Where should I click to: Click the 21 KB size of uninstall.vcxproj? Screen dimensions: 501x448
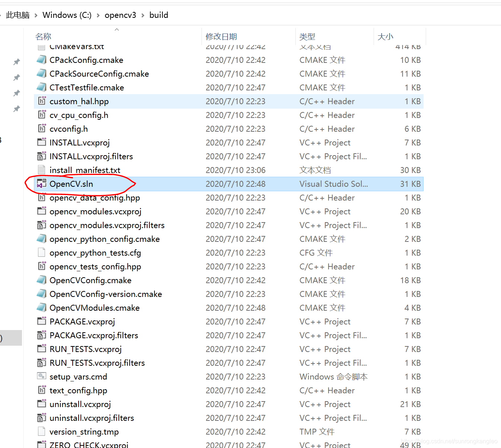(x=410, y=404)
